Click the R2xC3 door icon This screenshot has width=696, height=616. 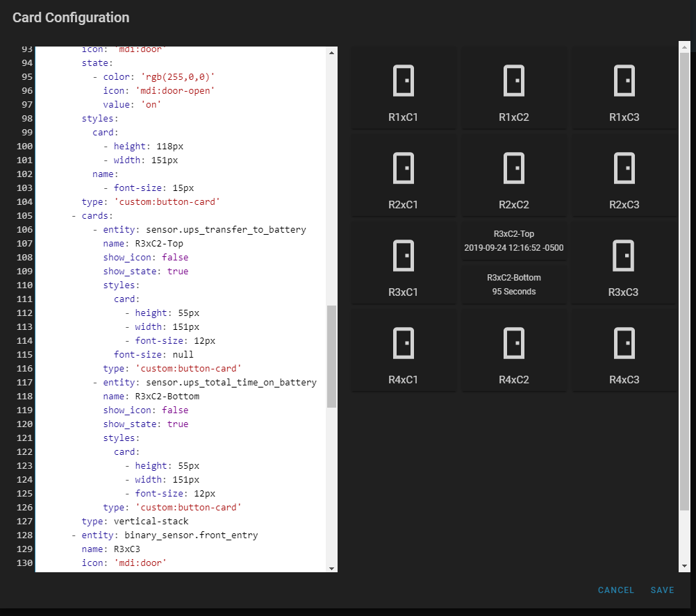click(624, 167)
